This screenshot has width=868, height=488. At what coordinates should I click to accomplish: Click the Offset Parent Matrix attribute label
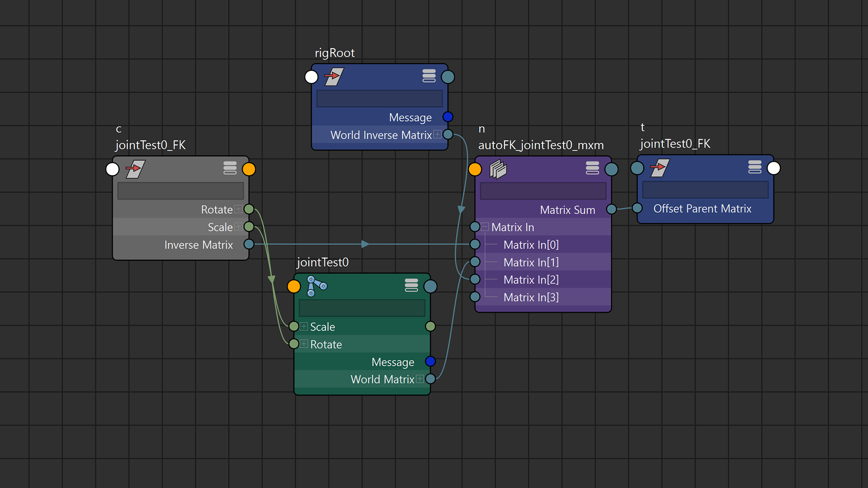coord(702,208)
